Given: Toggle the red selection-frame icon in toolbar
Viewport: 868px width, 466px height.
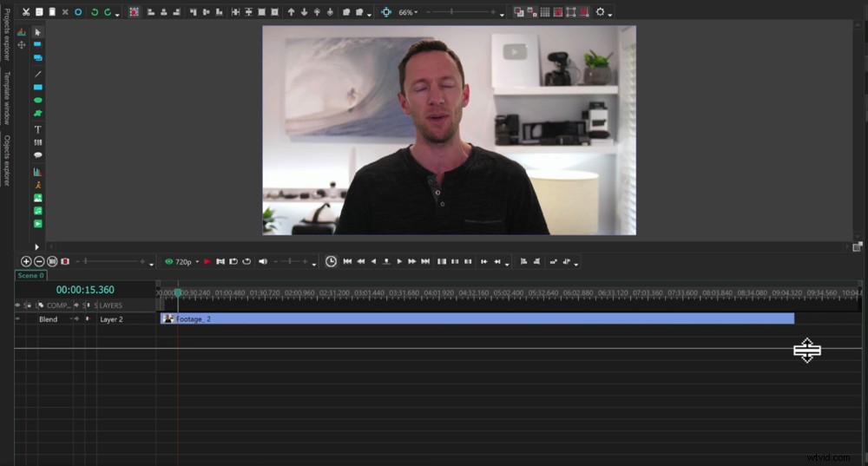Looking at the screenshot, I should 134,11.
